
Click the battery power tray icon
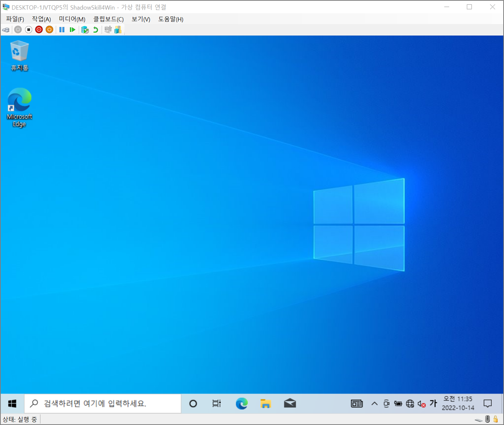[398, 404]
